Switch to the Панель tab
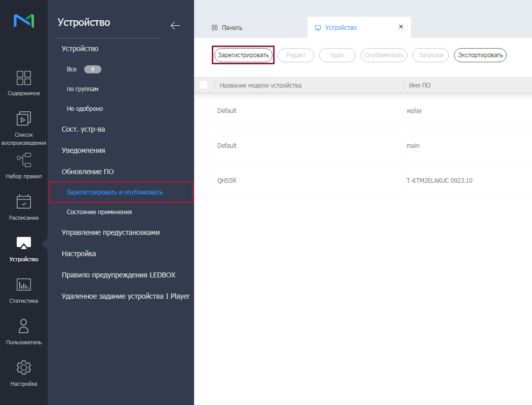 [x=232, y=28]
